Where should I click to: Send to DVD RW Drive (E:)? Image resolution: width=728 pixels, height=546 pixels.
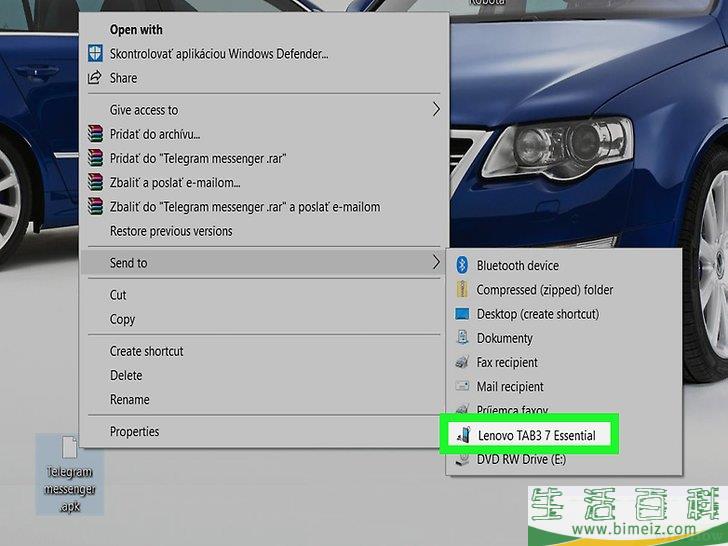pyautogui.click(x=564, y=459)
